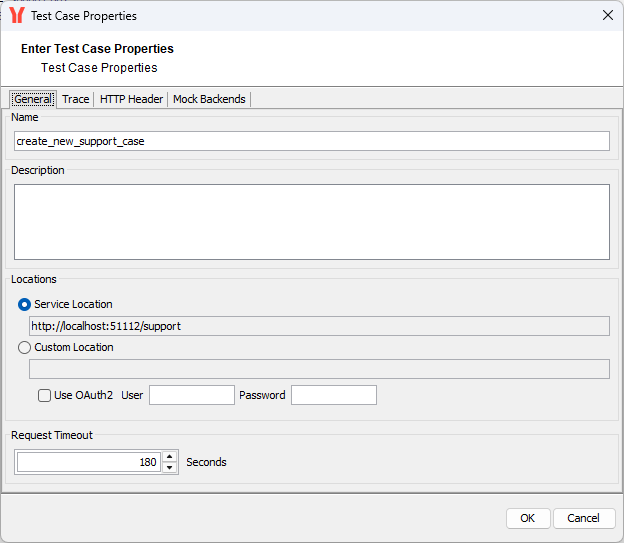The image size is (624, 543).
Task: Click the app logo in title bar
Action: point(16,15)
